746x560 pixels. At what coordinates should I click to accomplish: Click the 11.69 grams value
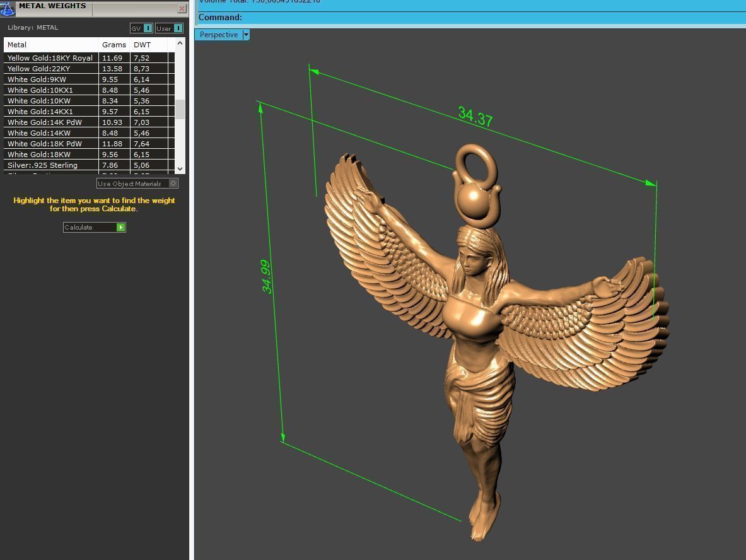coord(112,58)
